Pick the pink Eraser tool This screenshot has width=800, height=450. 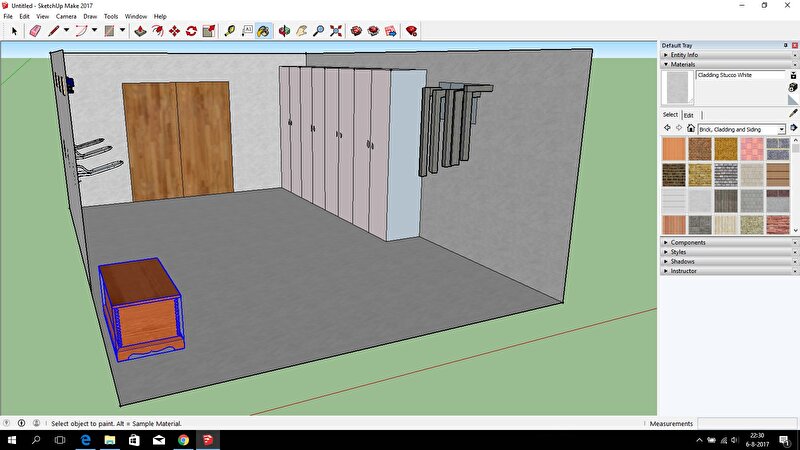click(x=35, y=31)
